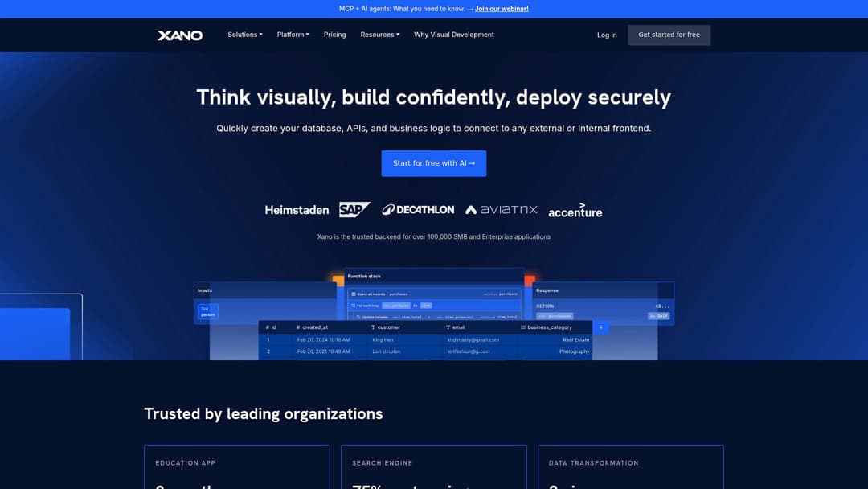Click the Aviatrix logo
Viewport: 868px width, 489px height.
pyautogui.click(x=501, y=209)
